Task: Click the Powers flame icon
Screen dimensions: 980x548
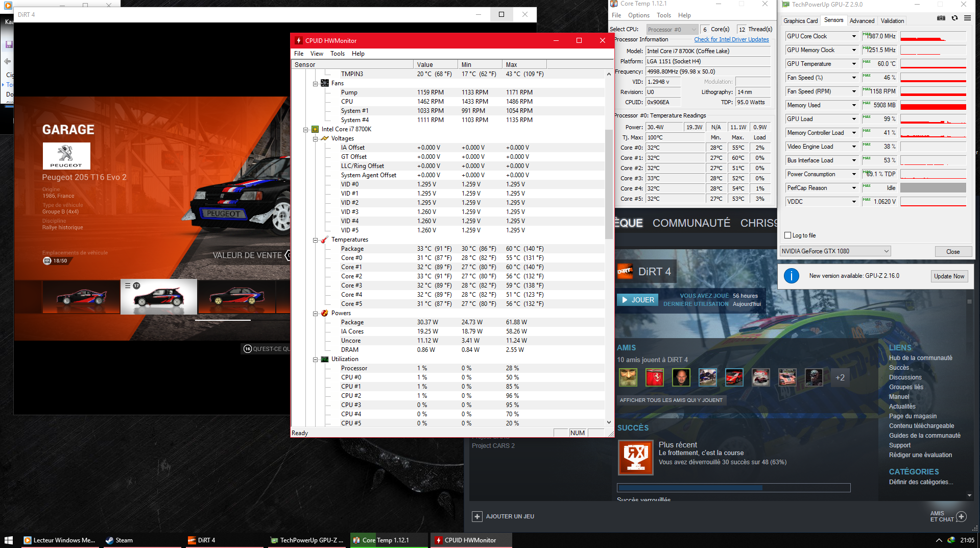Action: click(x=325, y=313)
